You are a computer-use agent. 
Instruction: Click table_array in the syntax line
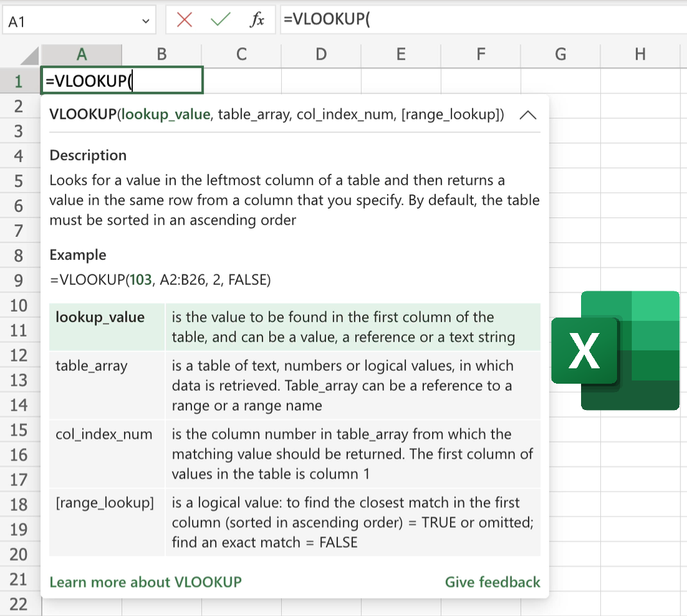[253, 115]
